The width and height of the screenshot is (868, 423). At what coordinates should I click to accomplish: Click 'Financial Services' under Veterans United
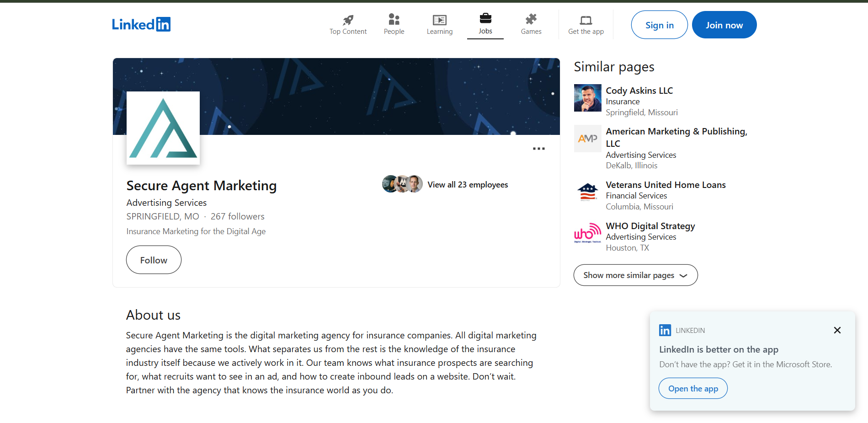(x=636, y=196)
